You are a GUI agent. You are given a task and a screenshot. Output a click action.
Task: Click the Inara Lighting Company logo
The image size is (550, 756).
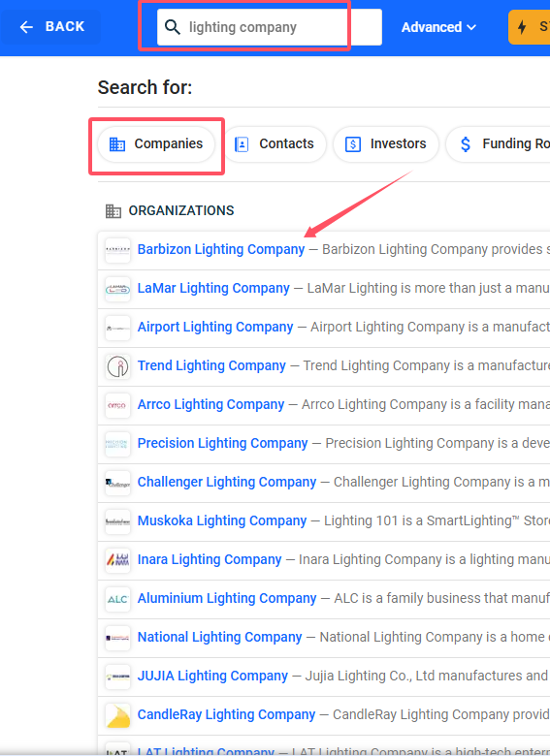117,560
